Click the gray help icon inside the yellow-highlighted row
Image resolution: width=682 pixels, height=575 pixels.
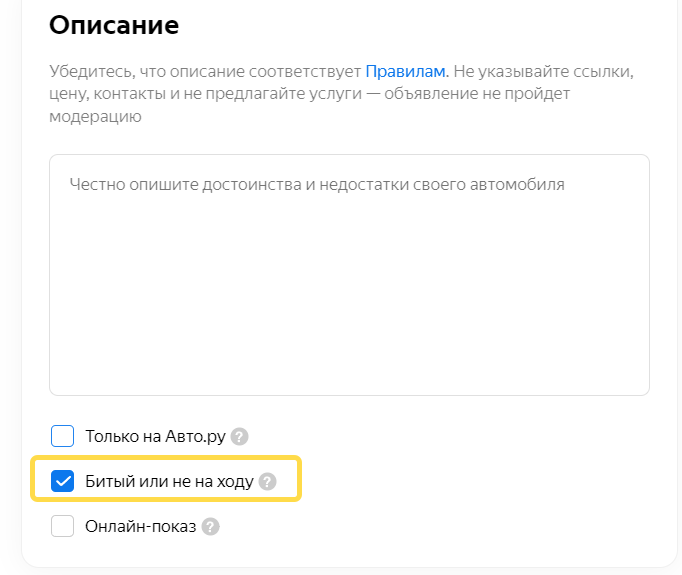[267, 482]
